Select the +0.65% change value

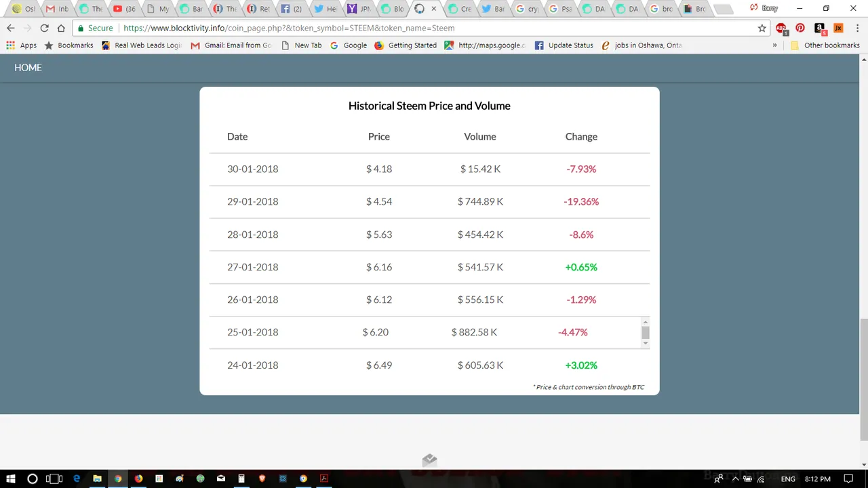point(581,267)
